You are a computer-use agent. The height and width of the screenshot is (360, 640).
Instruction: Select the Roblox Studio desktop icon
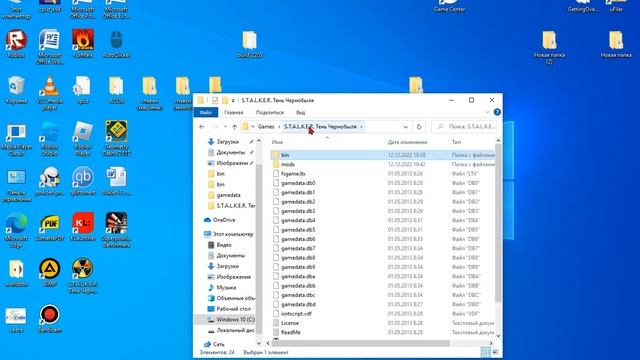pos(49,139)
